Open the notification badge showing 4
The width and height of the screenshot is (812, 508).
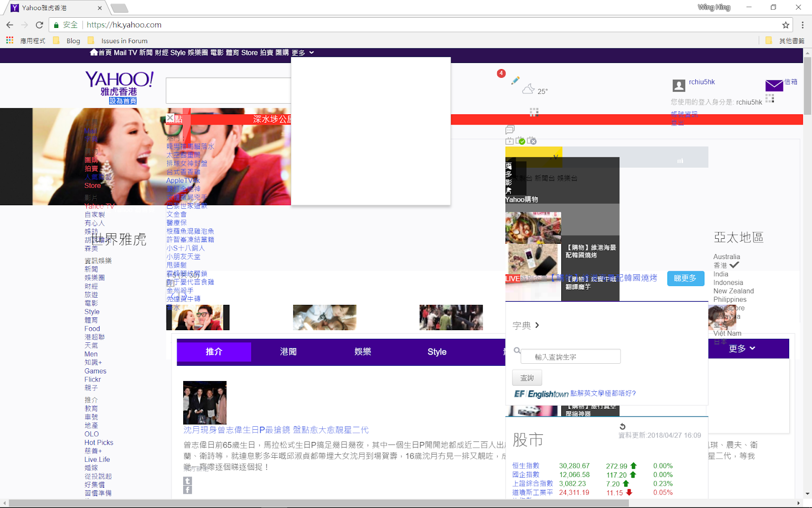point(501,73)
